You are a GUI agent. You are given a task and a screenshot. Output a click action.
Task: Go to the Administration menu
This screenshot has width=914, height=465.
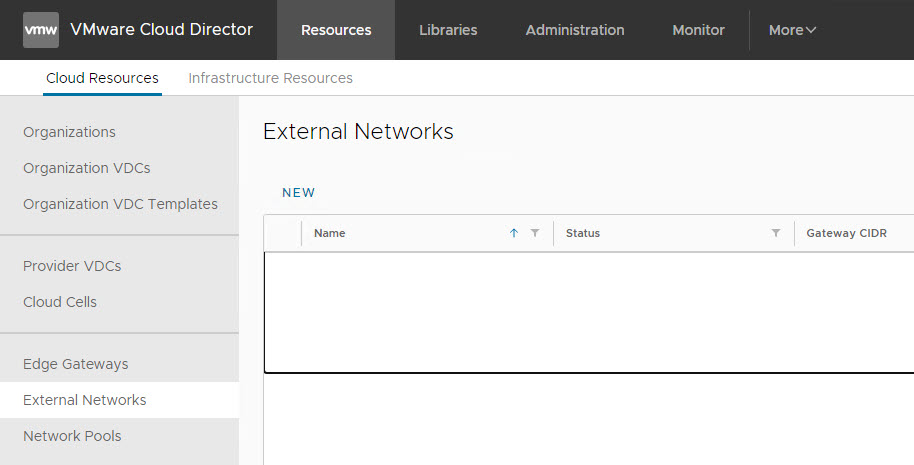[575, 30]
